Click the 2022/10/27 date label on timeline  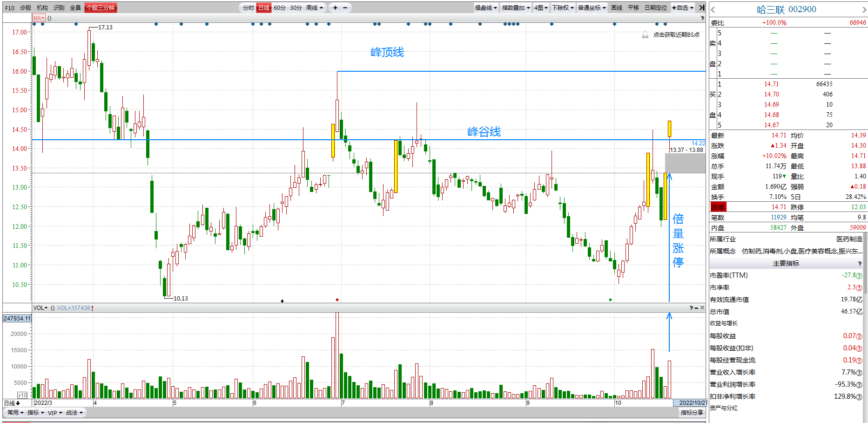coord(690,403)
